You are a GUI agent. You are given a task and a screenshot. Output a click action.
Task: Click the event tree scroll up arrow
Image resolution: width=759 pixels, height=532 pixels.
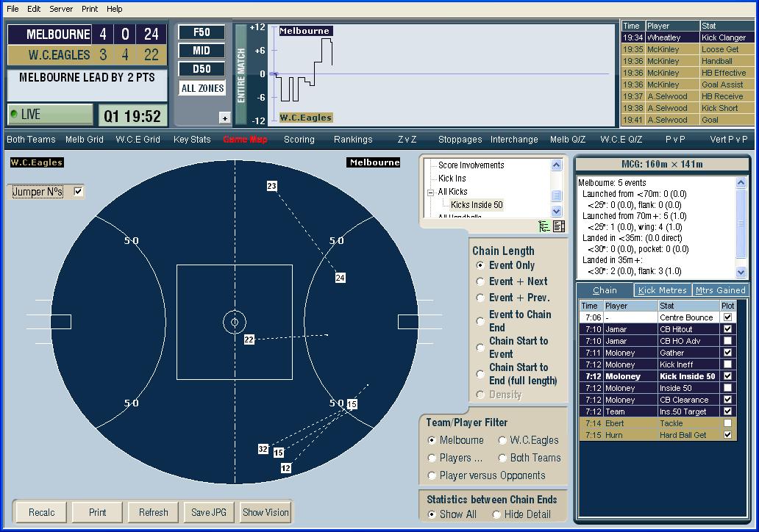[557, 165]
